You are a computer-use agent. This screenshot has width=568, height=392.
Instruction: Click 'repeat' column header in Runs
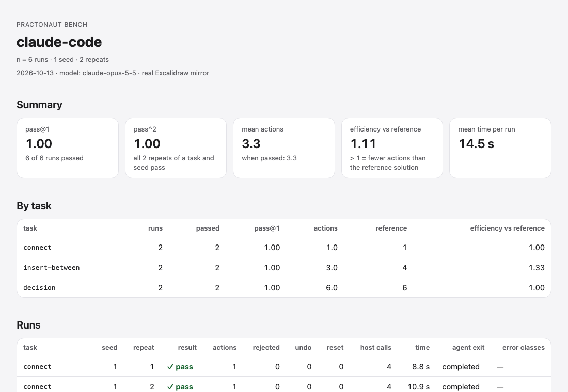tap(144, 348)
